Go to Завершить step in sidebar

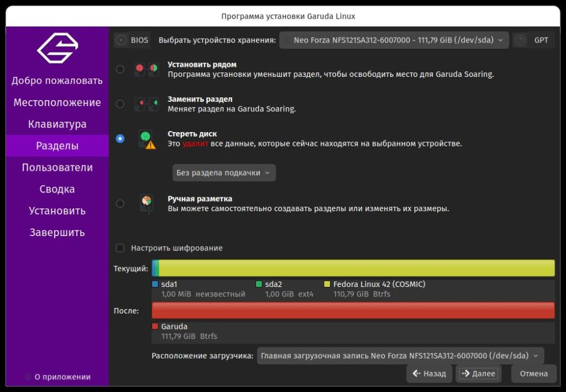(57, 232)
